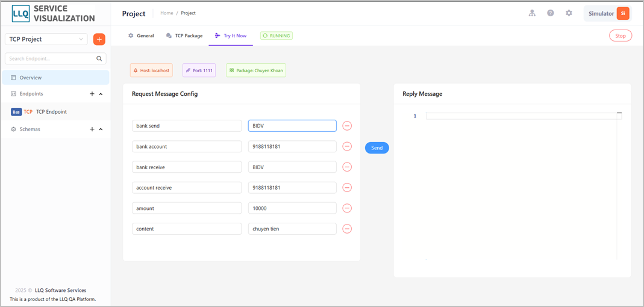
Task: Click the BIDV value for bank receive
Action: click(x=292, y=167)
